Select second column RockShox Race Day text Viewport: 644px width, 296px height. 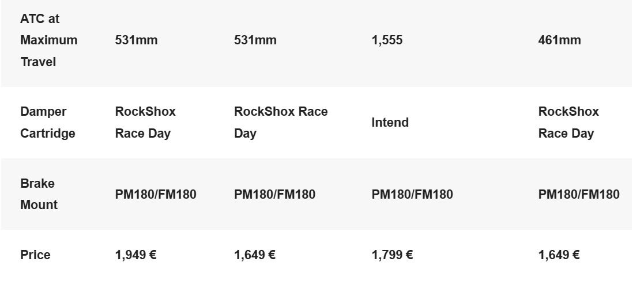(281, 122)
